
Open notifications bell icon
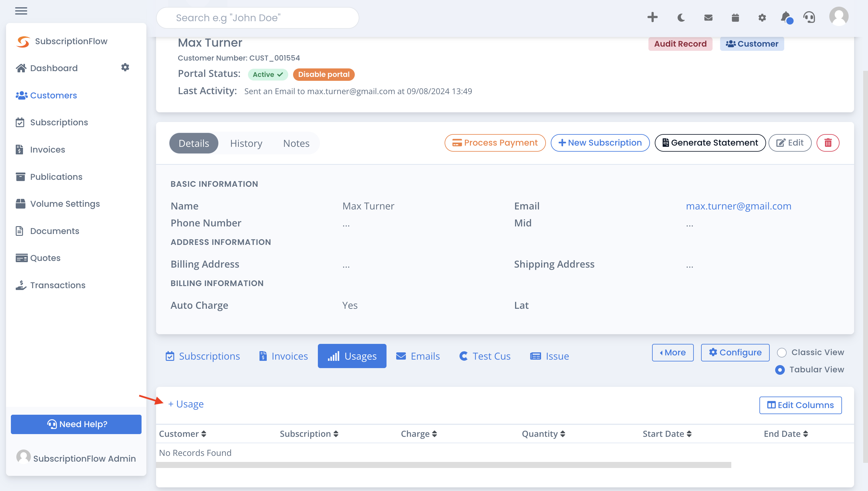coord(786,17)
